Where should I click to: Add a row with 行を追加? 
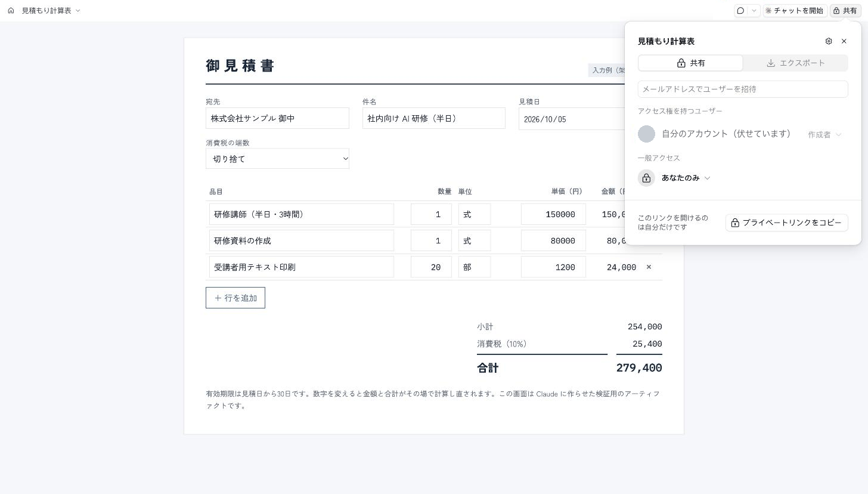coord(235,298)
